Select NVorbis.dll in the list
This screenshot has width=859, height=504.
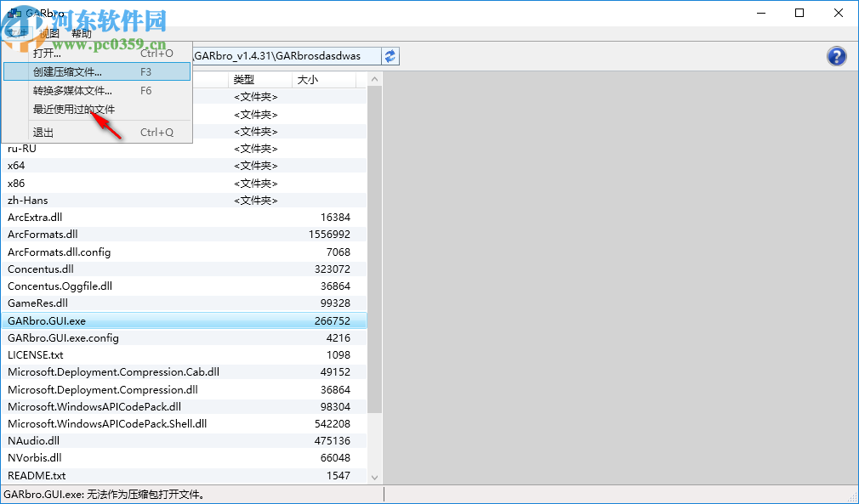click(184, 457)
